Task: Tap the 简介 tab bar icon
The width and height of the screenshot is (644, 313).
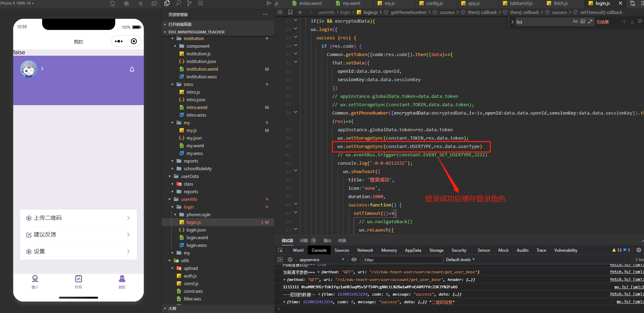Action: pyautogui.click(x=35, y=282)
